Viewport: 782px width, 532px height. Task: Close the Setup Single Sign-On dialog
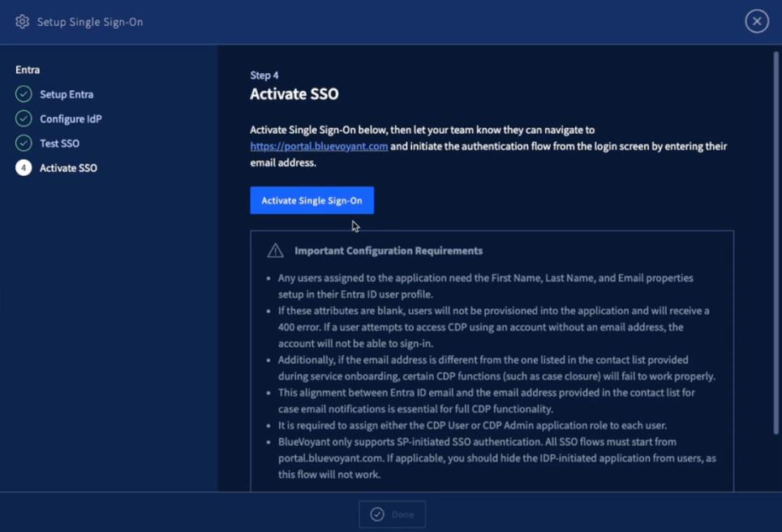pyautogui.click(x=757, y=21)
